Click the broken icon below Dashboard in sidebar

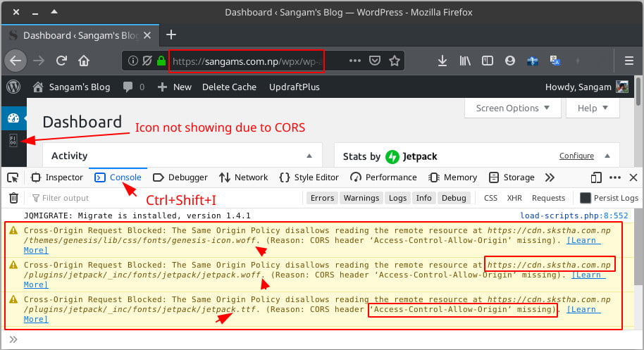[13, 141]
